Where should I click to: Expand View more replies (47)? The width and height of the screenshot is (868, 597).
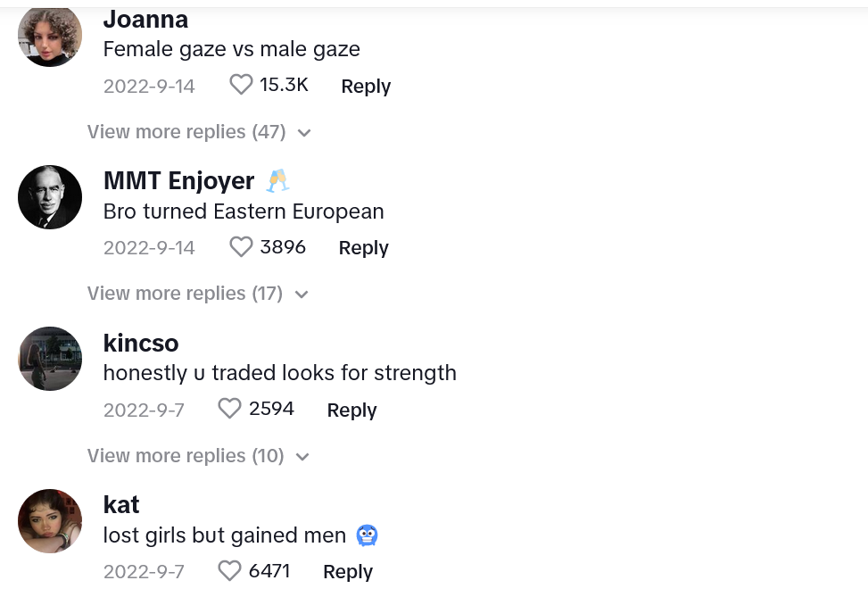tap(199, 132)
